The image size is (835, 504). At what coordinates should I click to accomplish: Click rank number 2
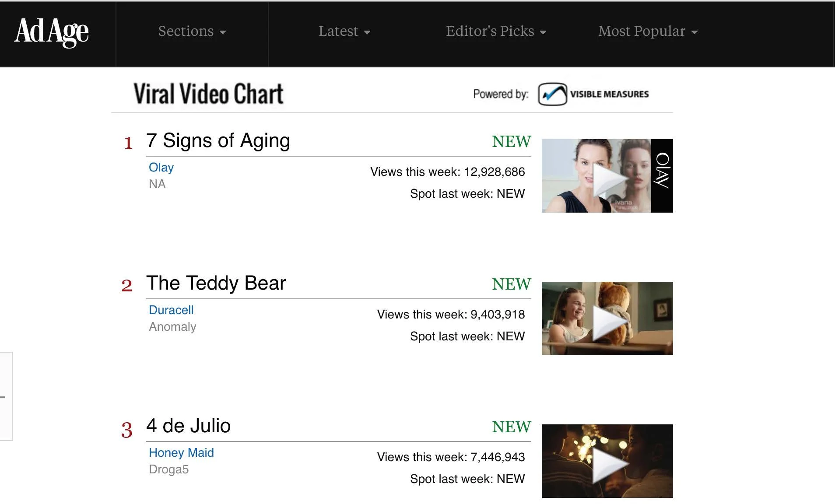coord(127,286)
